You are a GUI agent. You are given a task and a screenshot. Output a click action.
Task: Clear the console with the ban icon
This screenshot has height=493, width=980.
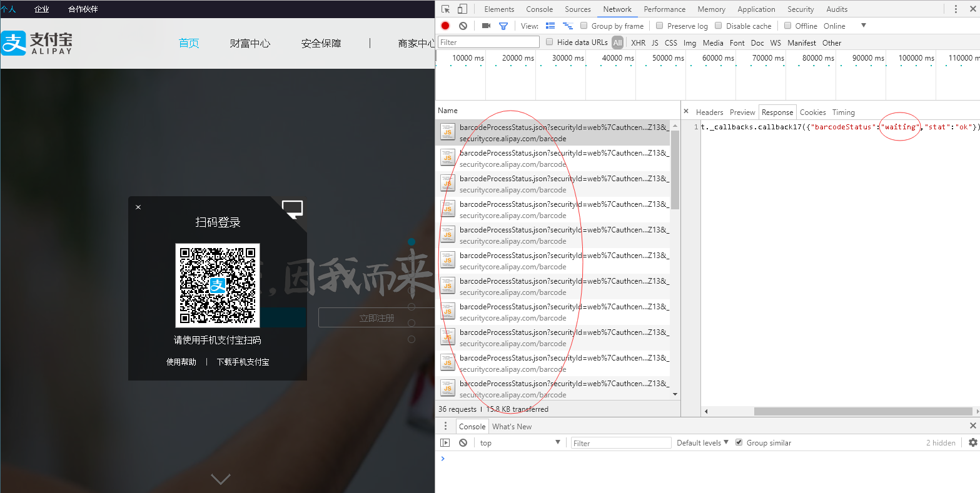click(x=463, y=442)
